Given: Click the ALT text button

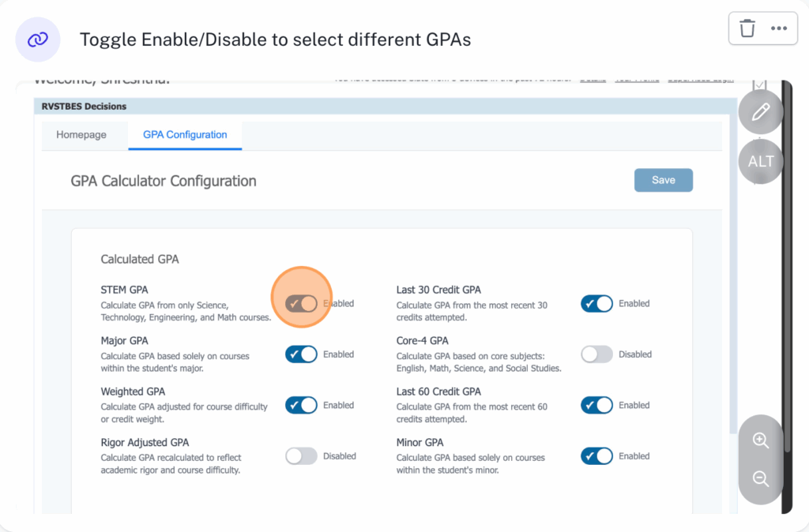Looking at the screenshot, I should (761, 162).
